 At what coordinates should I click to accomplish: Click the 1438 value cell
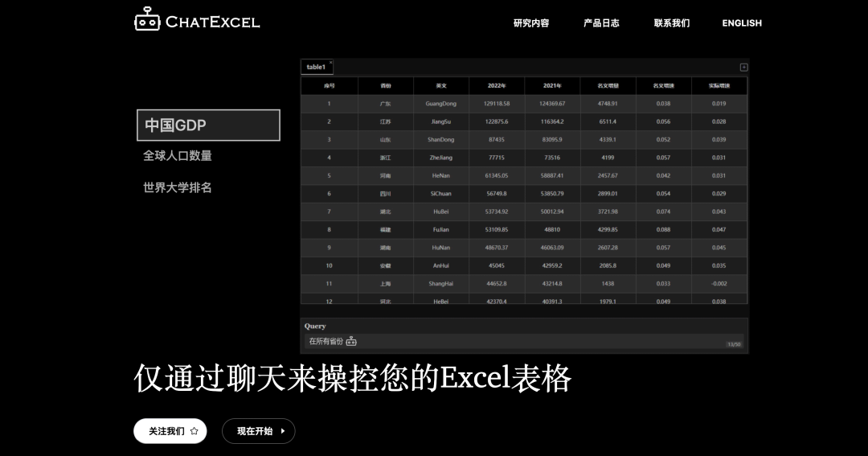[x=608, y=284]
